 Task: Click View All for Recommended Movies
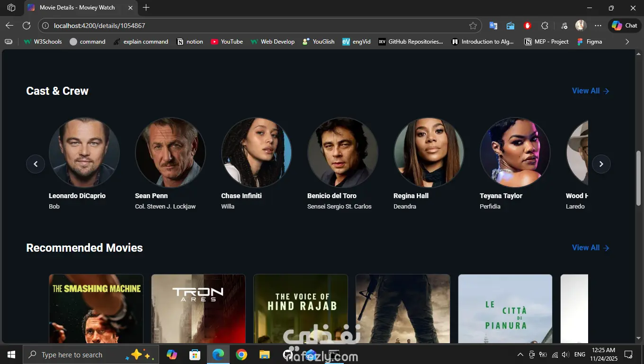(x=590, y=248)
